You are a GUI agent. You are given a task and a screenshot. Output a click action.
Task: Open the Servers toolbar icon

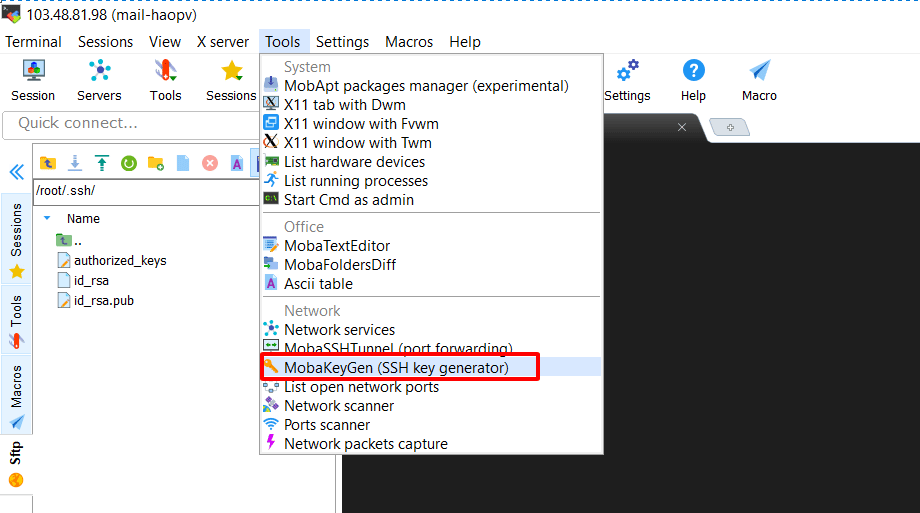[x=99, y=80]
